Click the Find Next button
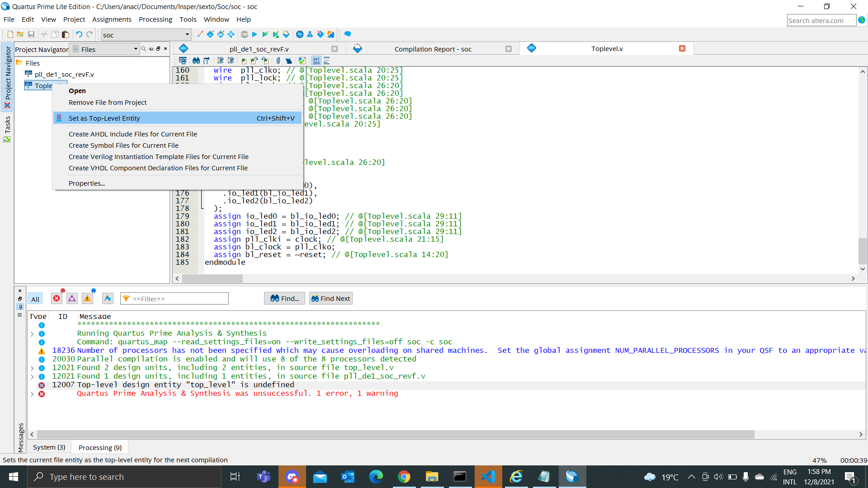Viewport: 868px width, 488px height. tap(330, 299)
